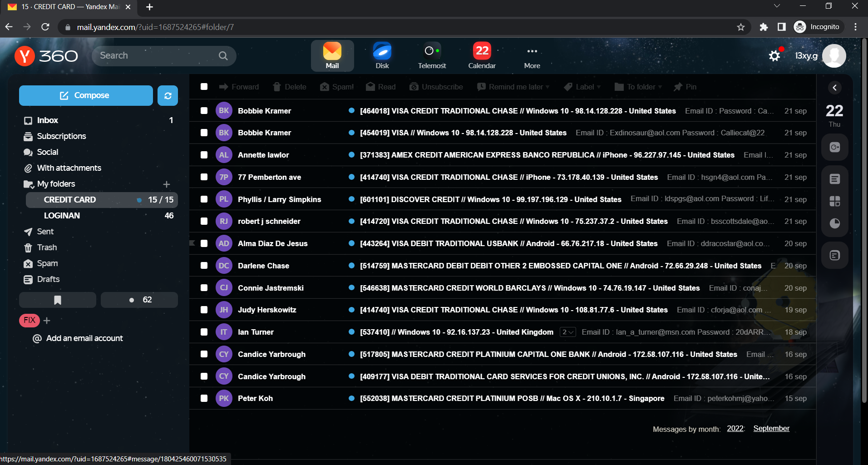The height and width of the screenshot is (465, 868).
Task: Select the Darlene Chase message checkbox
Action: click(x=204, y=266)
